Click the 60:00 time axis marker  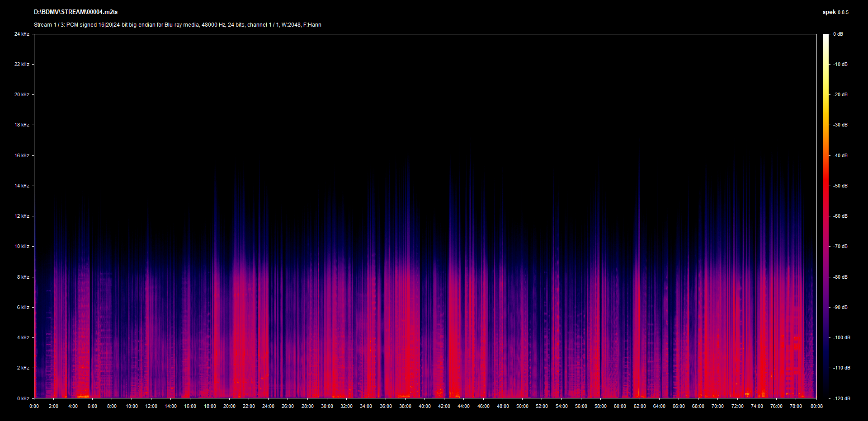click(620, 406)
